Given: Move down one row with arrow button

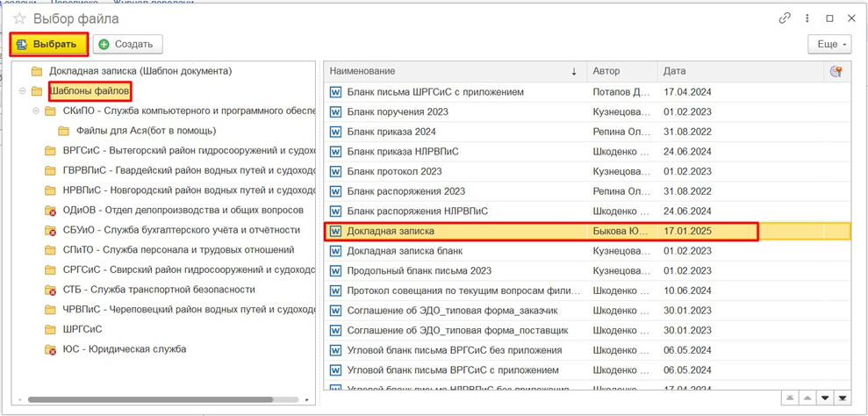Looking at the screenshot, I should 825,398.
